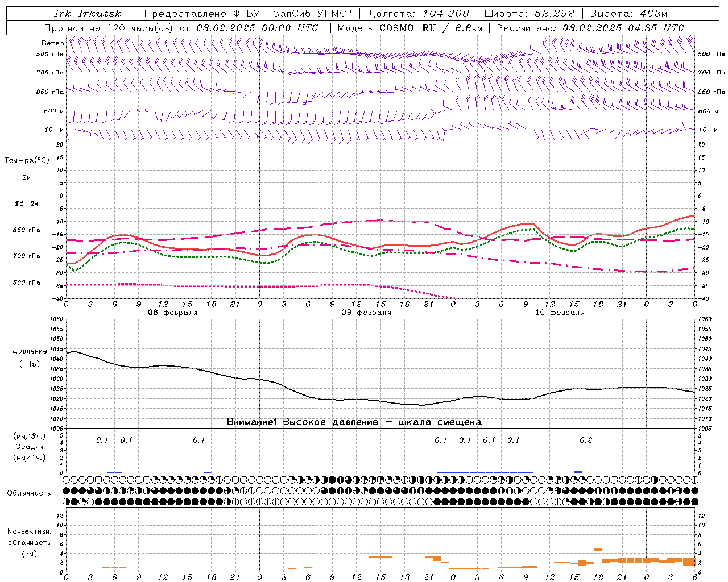
Task: Click the Облачность cloud cover label
Action: tap(29, 493)
